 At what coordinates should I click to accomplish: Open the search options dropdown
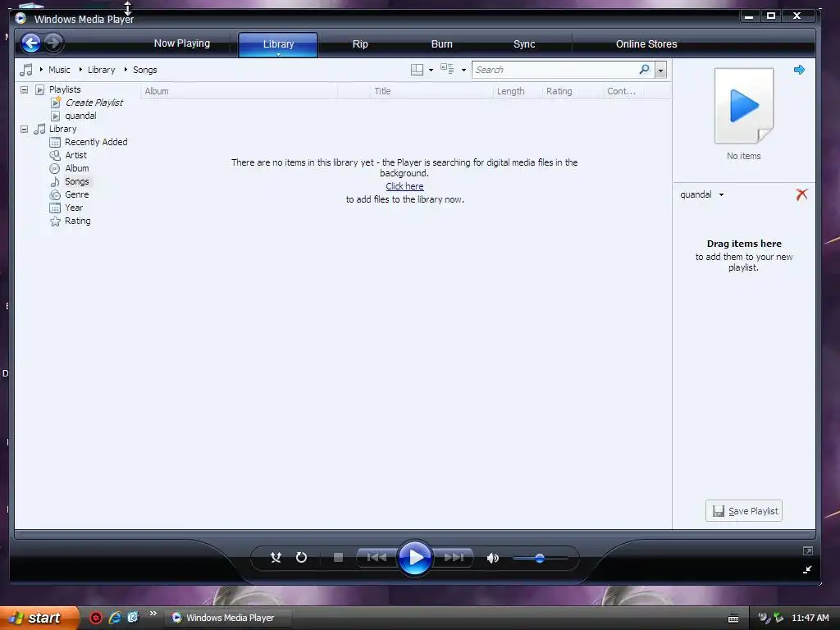tap(660, 70)
